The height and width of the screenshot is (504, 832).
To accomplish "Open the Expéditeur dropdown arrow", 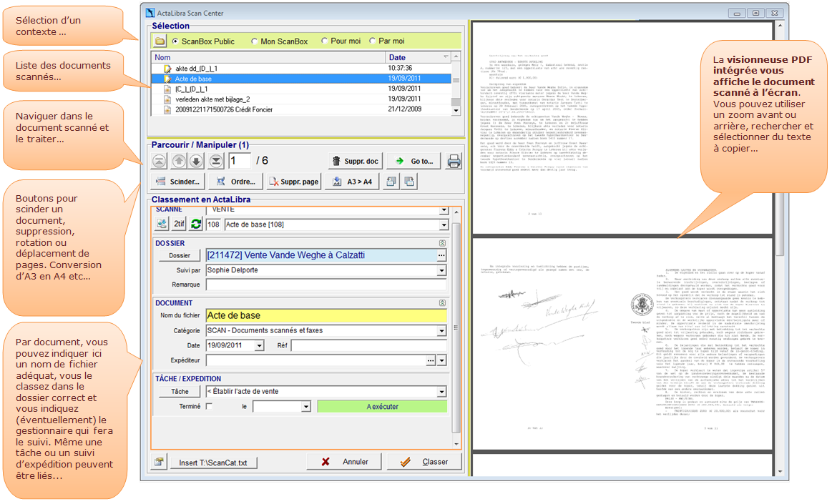I will pos(441,360).
